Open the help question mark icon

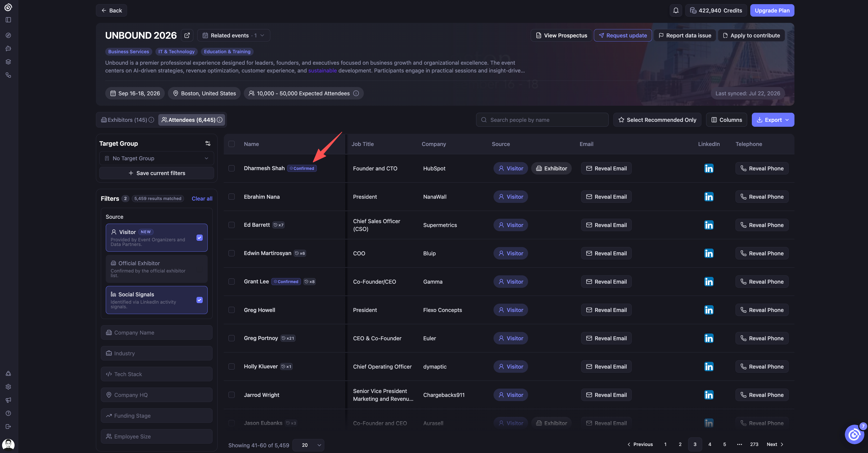pyautogui.click(x=8, y=413)
